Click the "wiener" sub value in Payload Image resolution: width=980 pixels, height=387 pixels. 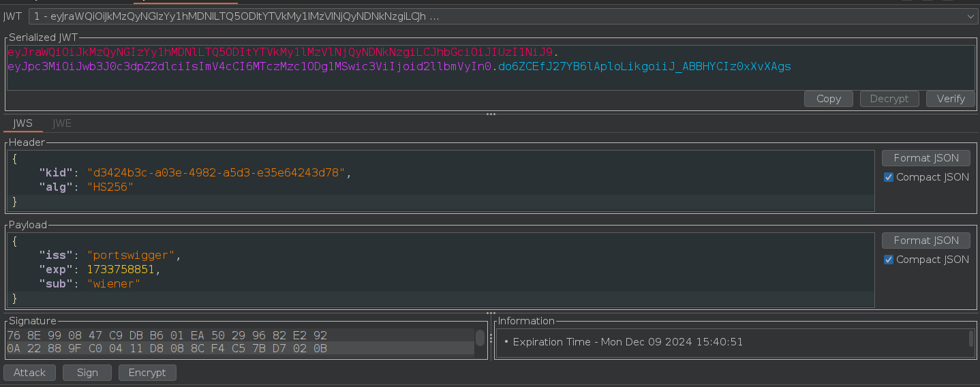[114, 283]
